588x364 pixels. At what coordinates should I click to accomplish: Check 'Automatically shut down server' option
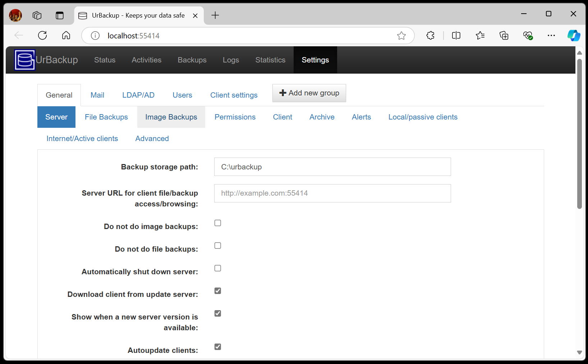click(218, 268)
